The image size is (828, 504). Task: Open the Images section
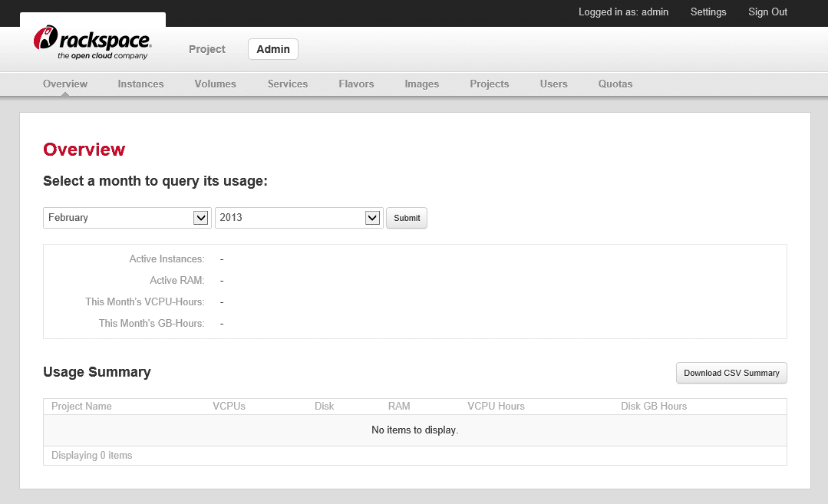click(422, 84)
